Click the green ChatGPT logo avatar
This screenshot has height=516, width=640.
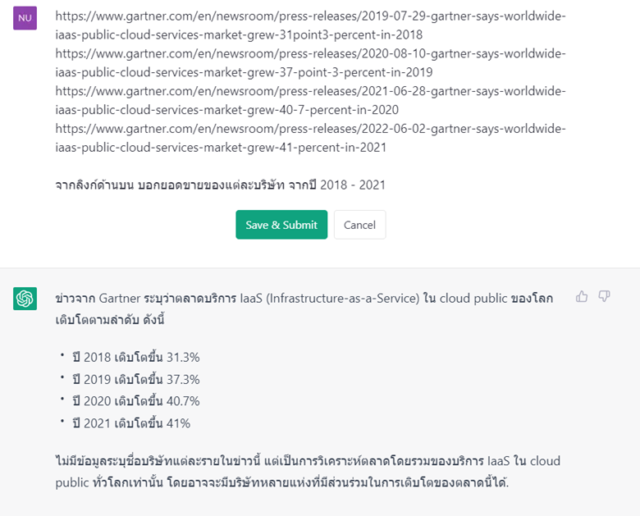(25, 298)
